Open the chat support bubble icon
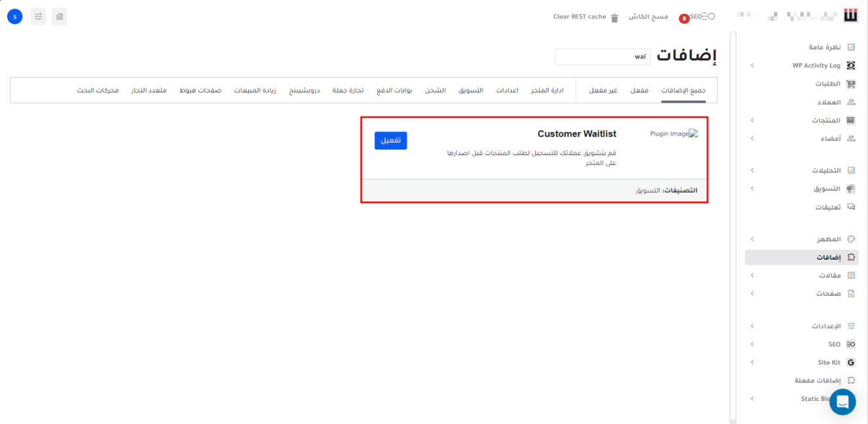The height and width of the screenshot is (424, 868). coord(842,402)
